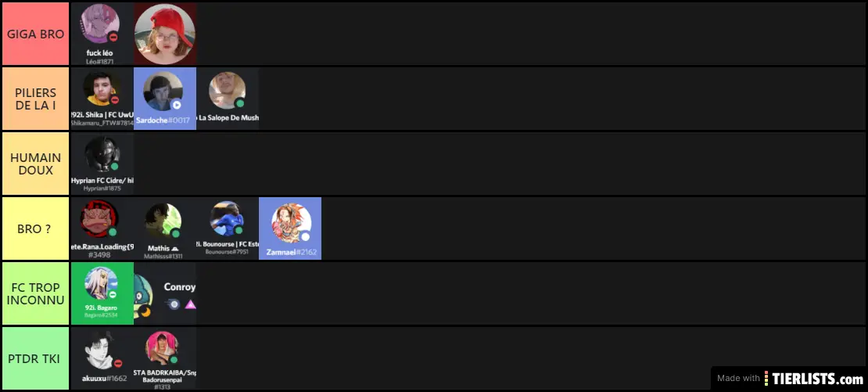Click the Badorusenpai avatar tile
868x392 pixels.
(165, 358)
